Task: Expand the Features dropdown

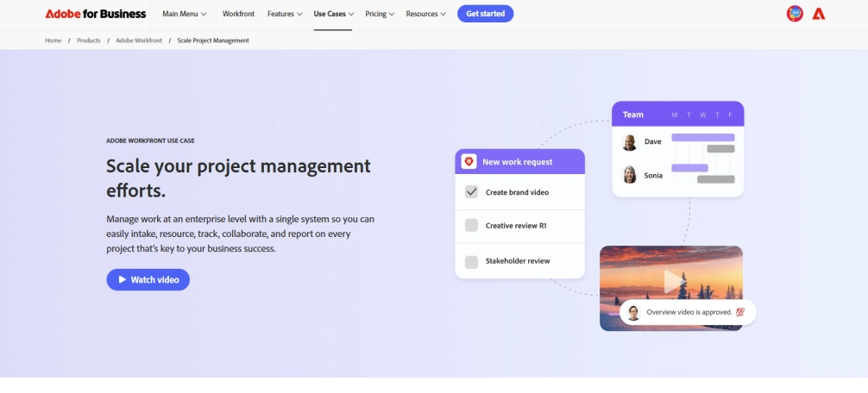Action: point(285,14)
